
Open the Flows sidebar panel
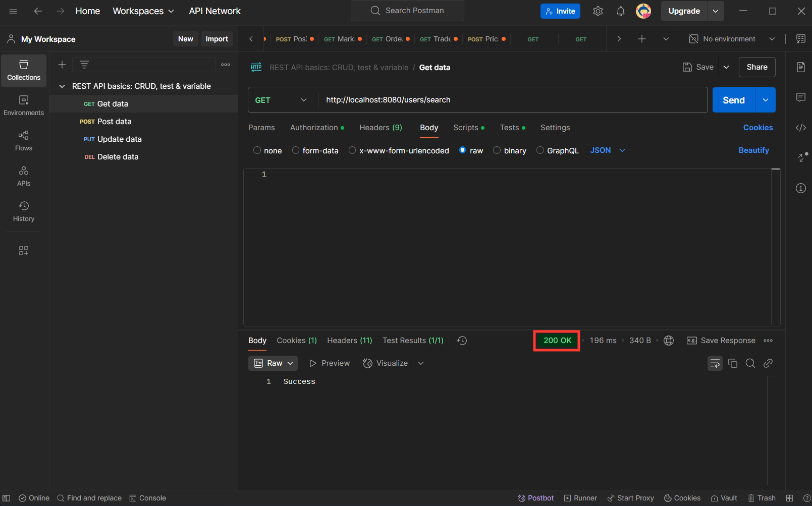tap(24, 141)
